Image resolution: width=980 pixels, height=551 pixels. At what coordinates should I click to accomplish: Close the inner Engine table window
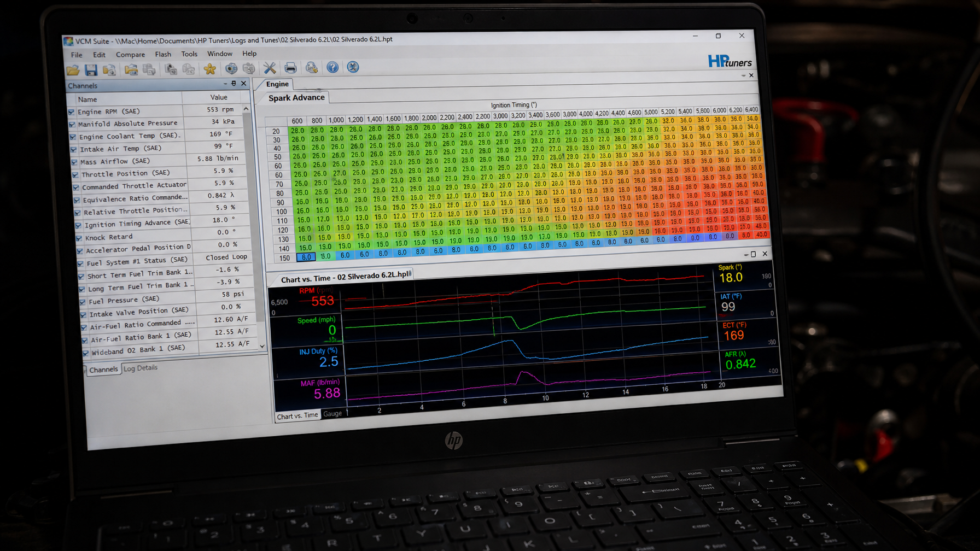click(751, 75)
